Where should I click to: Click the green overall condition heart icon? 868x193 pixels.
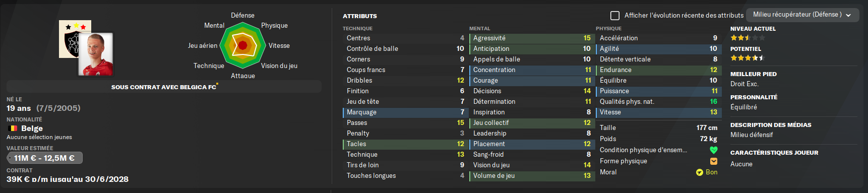(713, 150)
